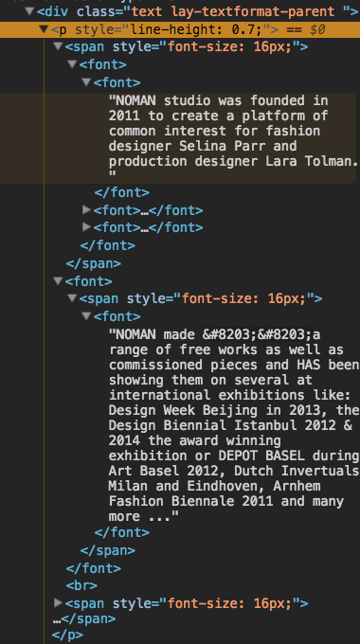Viewport: 360px width, 644px height.
Task: Click font-size value in the collapsed span below <br>
Action: [x=229, y=603]
